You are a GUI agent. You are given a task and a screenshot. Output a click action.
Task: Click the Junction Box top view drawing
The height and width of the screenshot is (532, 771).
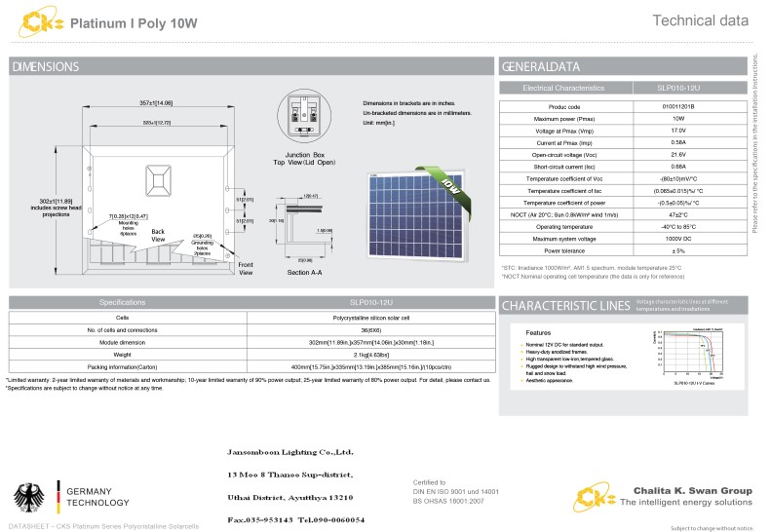[x=304, y=116]
